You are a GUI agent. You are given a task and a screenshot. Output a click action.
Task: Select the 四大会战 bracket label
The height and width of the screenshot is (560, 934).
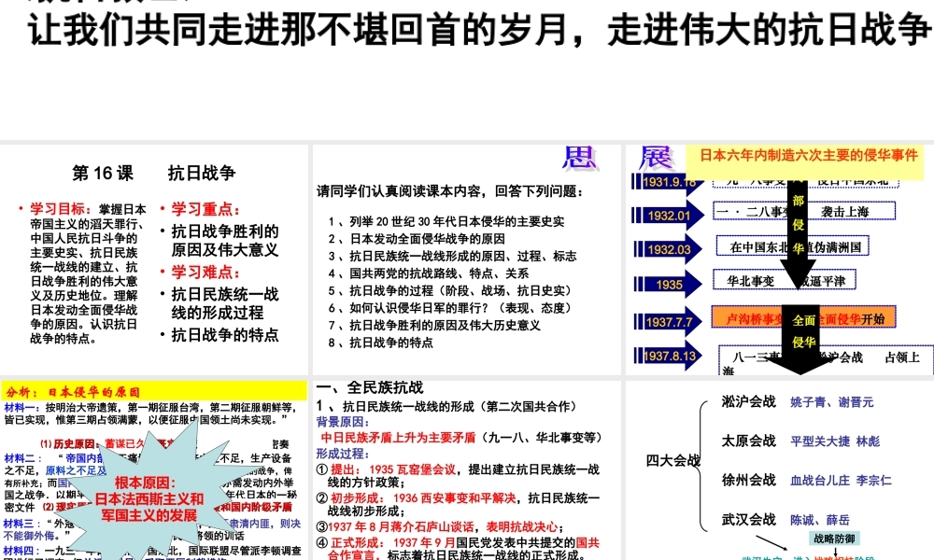coord(673,461)
